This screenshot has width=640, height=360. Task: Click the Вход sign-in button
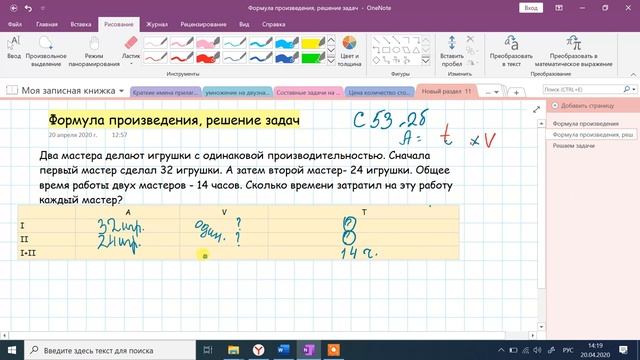coord(531,8)
